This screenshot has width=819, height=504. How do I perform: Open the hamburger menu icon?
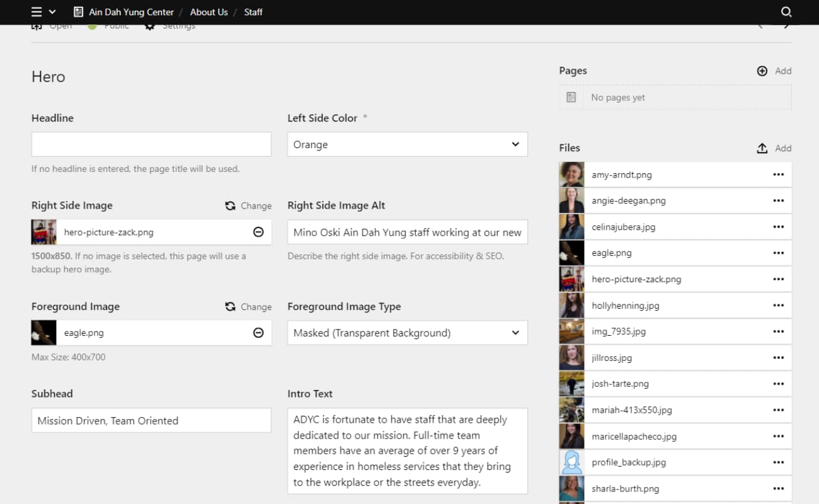[37, 12]
